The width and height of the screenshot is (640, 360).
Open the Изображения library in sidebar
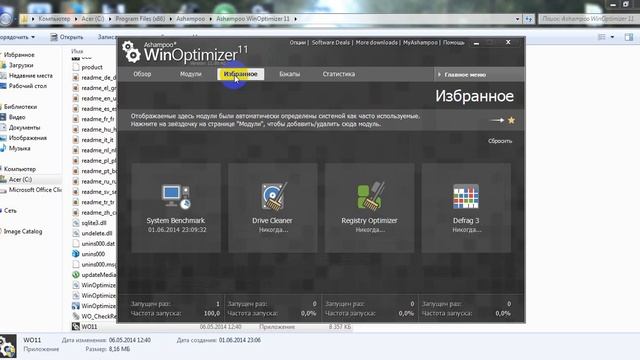tap(27, 138)
